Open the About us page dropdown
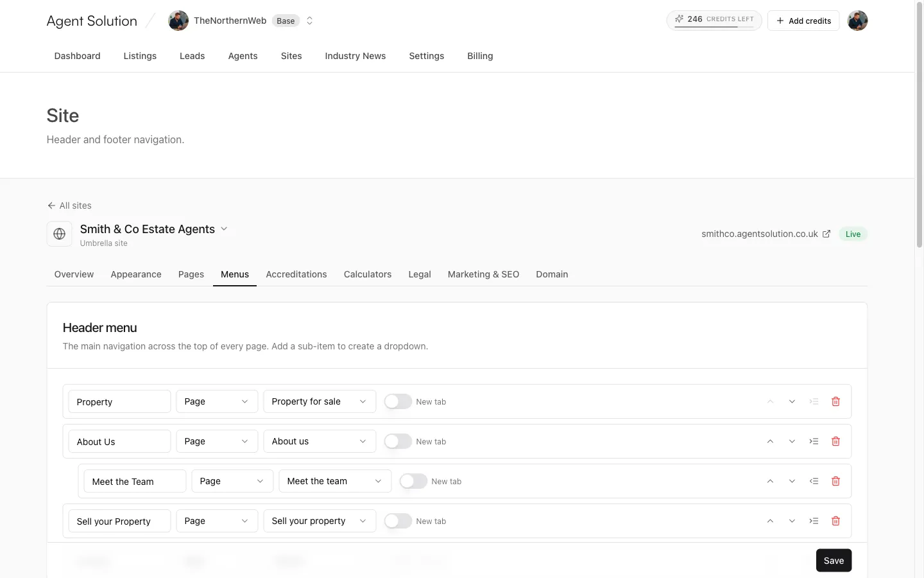Image resolution: width=924 pixels, height=578 pixels. coord(320,441)
